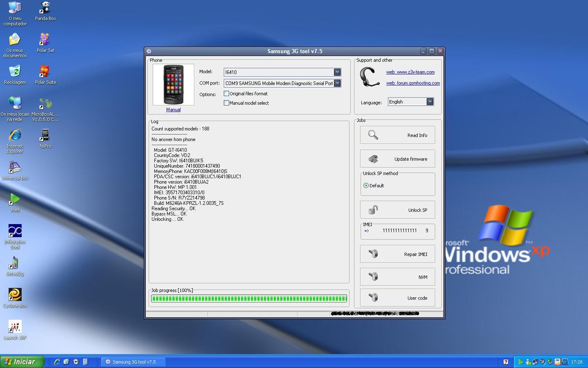Select the Internet Explorer desktop icon

click(15, 141)
